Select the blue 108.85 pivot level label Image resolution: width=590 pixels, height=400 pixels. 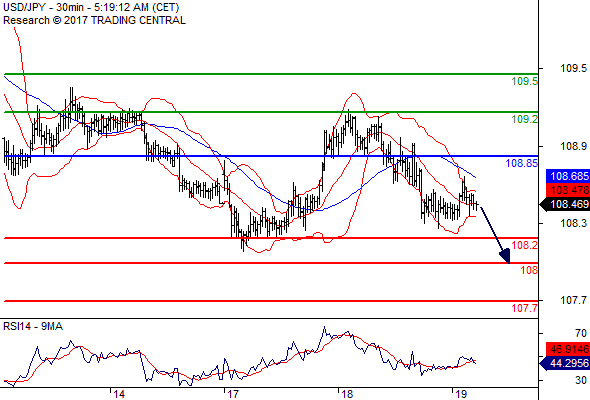click(x=522, y=163)
